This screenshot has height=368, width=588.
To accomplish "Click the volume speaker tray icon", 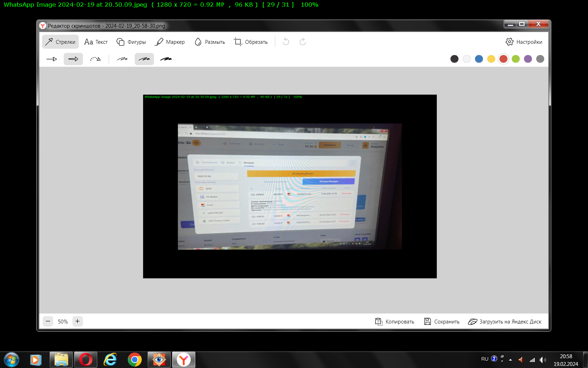I will (543, 360).
